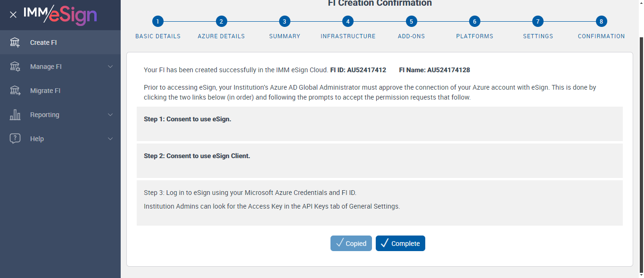Click Step 1: Consent to use eSign
Screen dimensions: 644x278
click(x=188, y=119)
